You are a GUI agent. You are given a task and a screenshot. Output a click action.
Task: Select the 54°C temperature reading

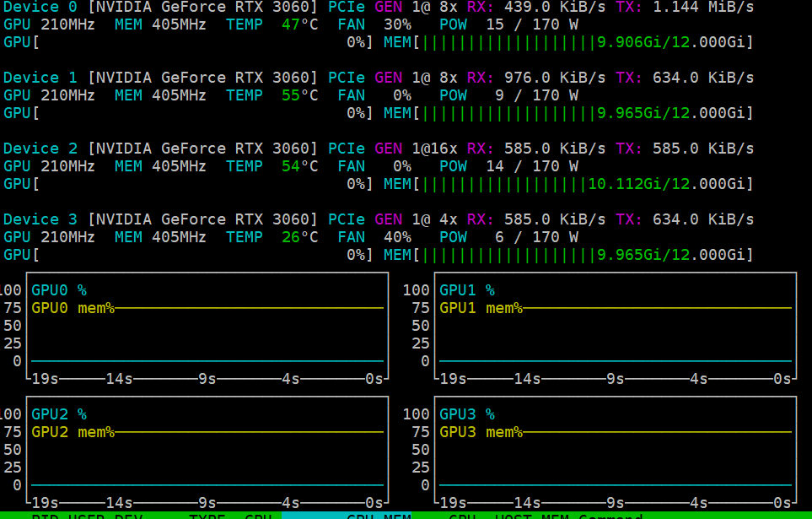tap(300, 166)
